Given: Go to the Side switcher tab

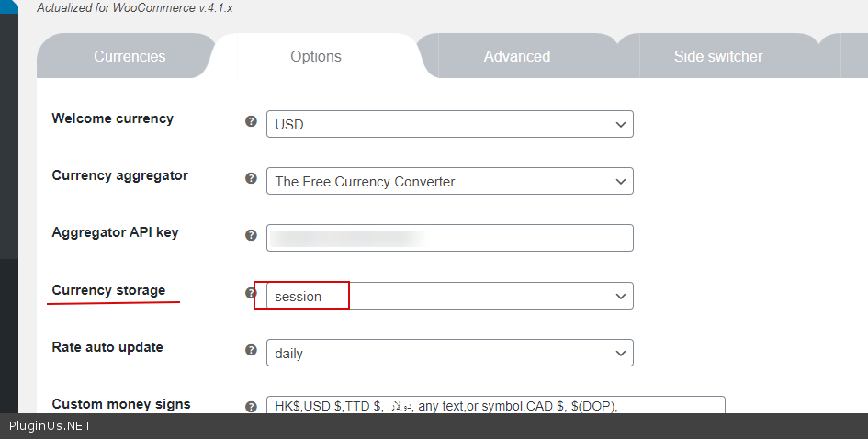Looking at the screenshot, I should coord(718,57).
